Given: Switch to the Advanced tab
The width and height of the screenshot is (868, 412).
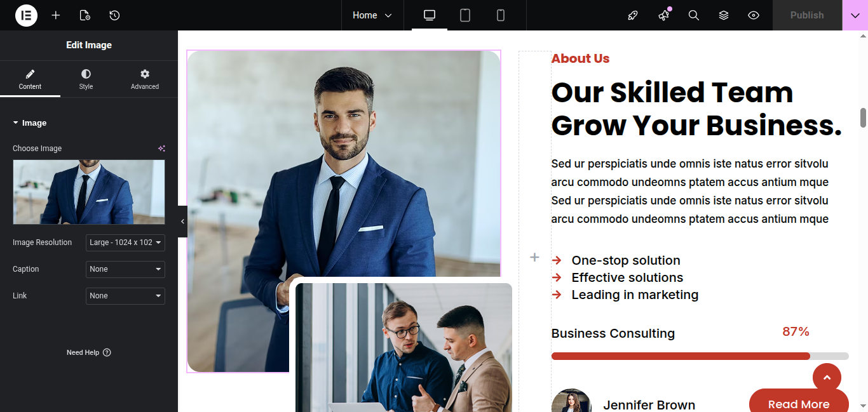Looking at the screenshot, I should (x=145, y=79).
